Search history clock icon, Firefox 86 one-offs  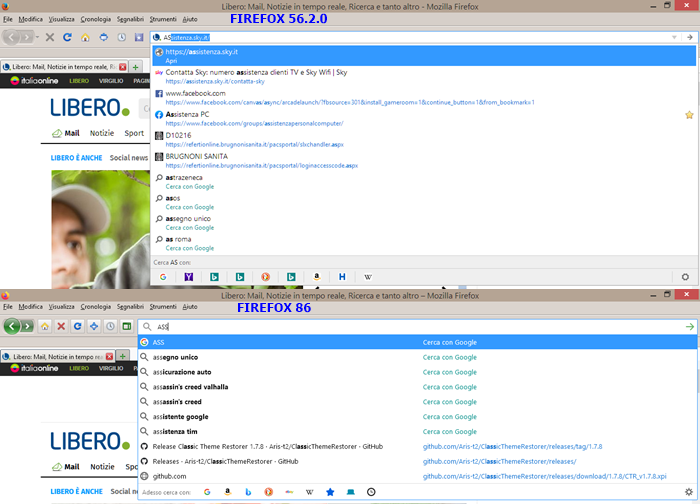(x=371, y=492)
